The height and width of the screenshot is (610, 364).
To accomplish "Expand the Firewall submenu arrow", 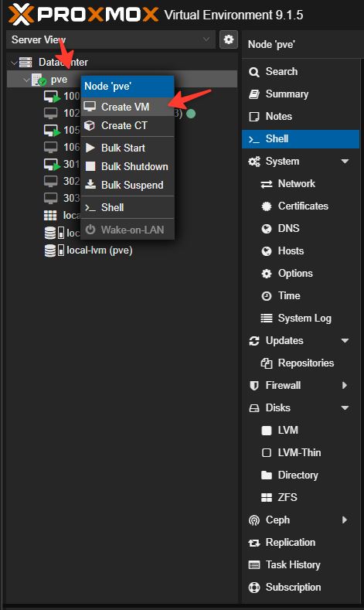I will point(345,386).
